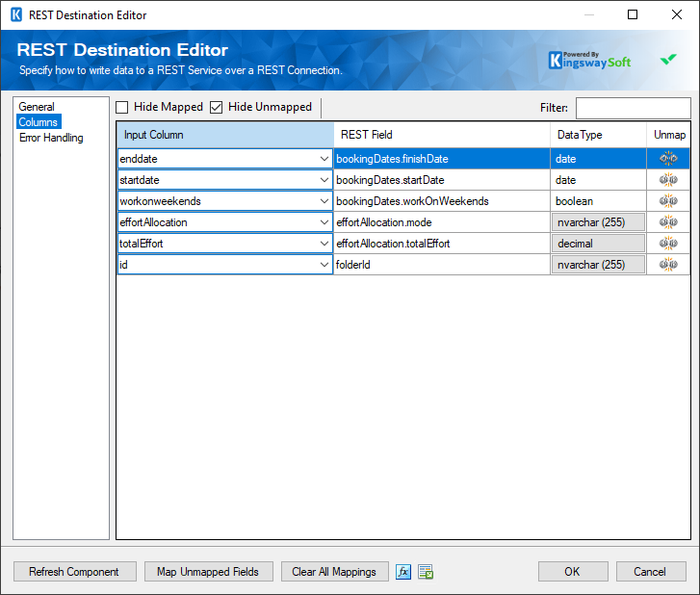Open the effortAllocation input column dropdown
The image size is (700, 595).
pos(324,222)
